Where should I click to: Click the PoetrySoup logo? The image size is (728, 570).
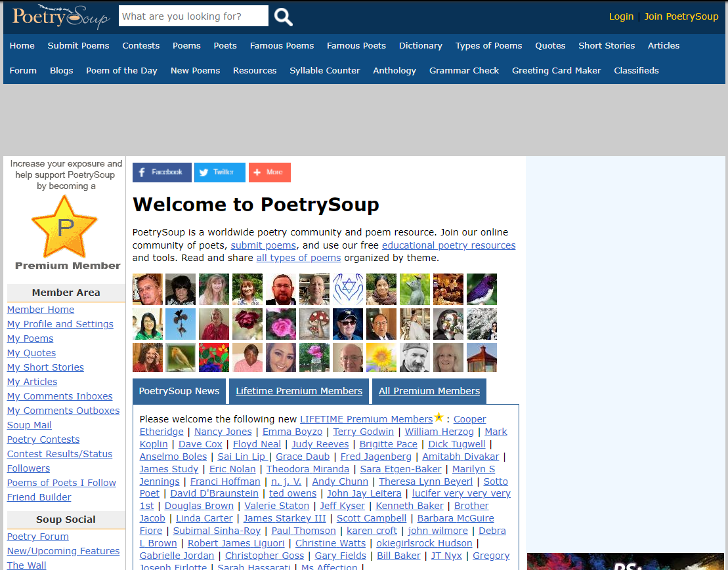[60, 16]
